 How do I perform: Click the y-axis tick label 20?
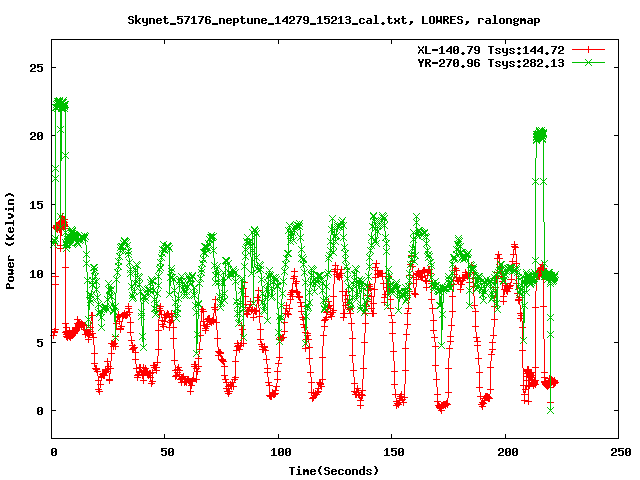(x=35, y=136)
